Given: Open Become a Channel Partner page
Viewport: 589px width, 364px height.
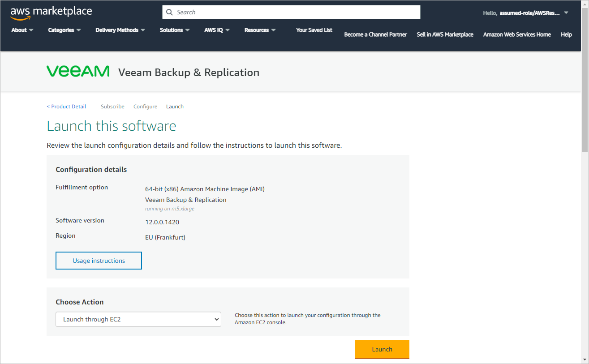Looking at the screenshot, I should (375, 34).
